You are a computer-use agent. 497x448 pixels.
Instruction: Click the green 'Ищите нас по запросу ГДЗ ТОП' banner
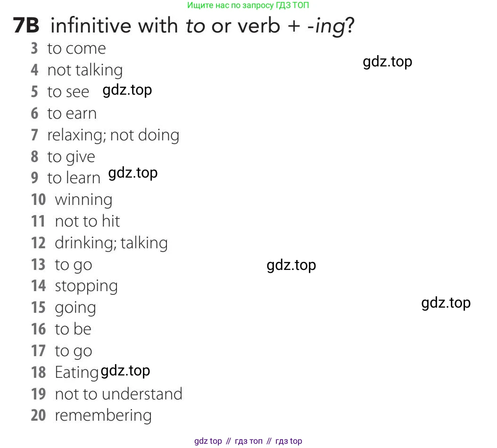click(248, 5)
